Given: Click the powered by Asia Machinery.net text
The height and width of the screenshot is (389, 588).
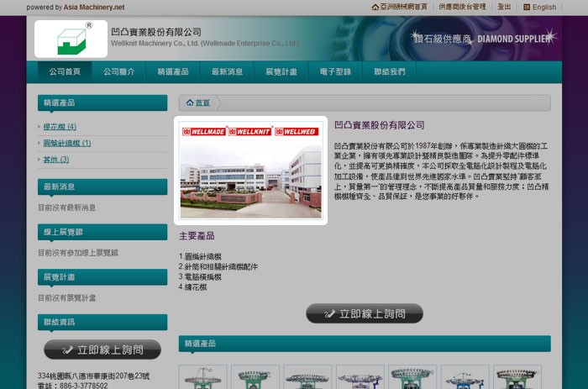Looking at the screenshot, I should click(x=76, y=7).
